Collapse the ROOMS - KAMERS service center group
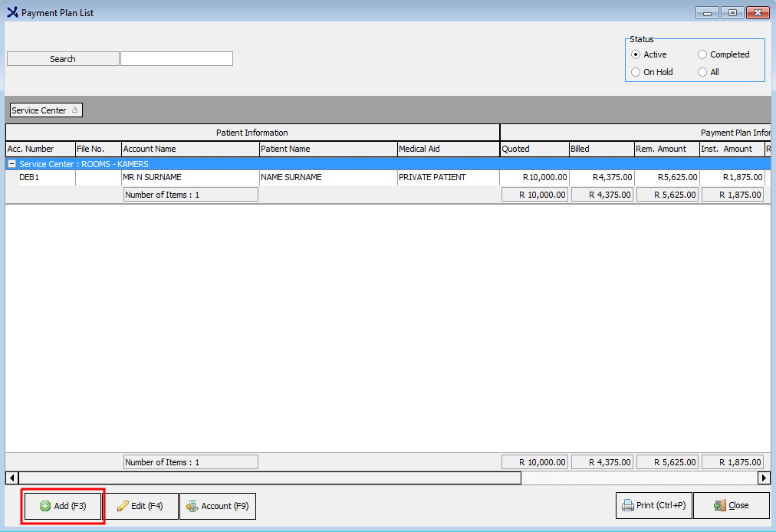Image resolution: width=776 pixels, height=532 pixels. [x=12, y=164]
